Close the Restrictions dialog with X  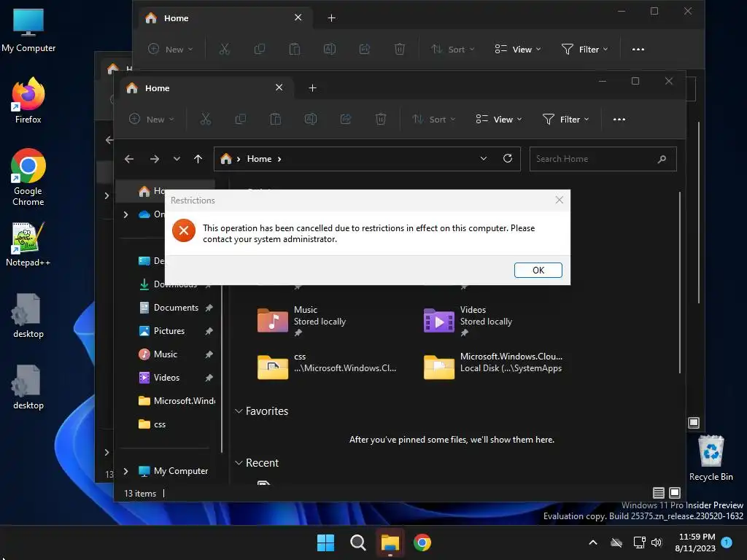click(x=560, y=200)
